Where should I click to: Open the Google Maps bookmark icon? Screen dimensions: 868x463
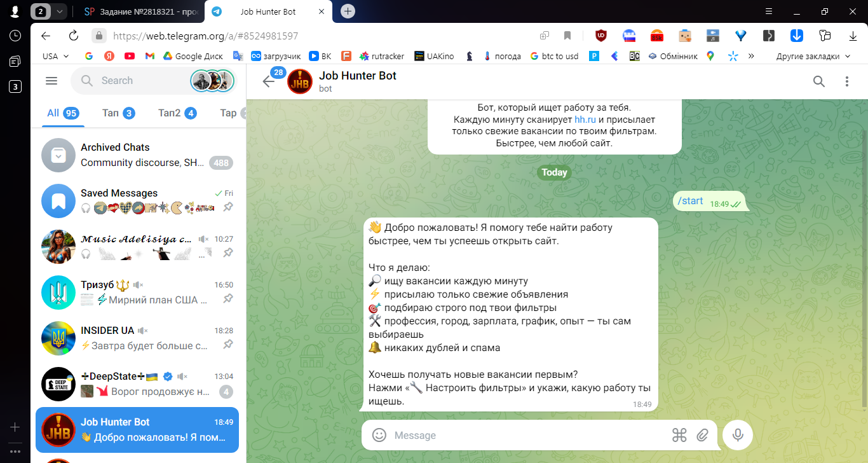710,56
